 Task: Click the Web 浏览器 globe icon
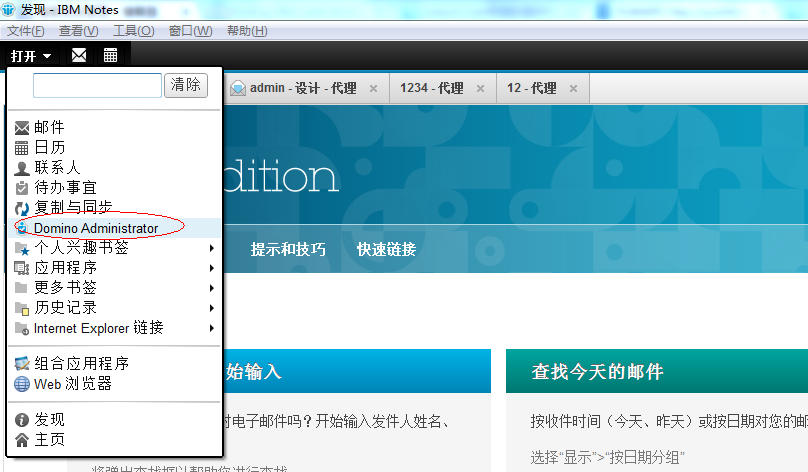[22, 384]
